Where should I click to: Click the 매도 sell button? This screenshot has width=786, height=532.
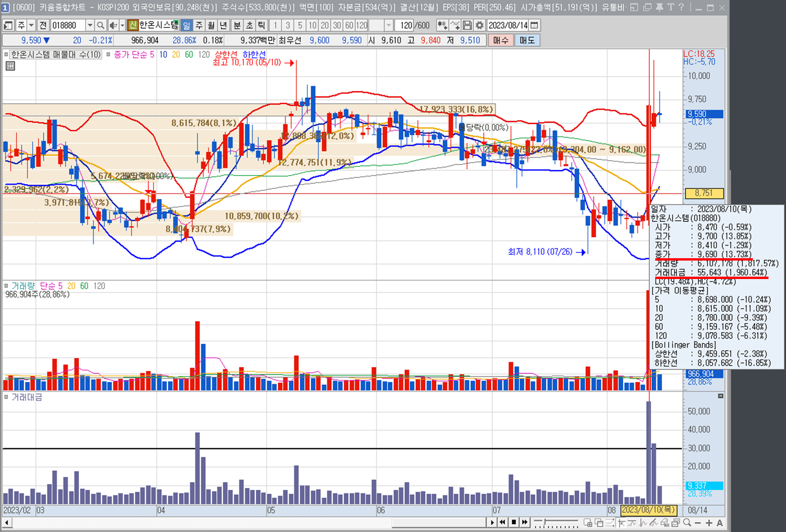pos(527,40)
